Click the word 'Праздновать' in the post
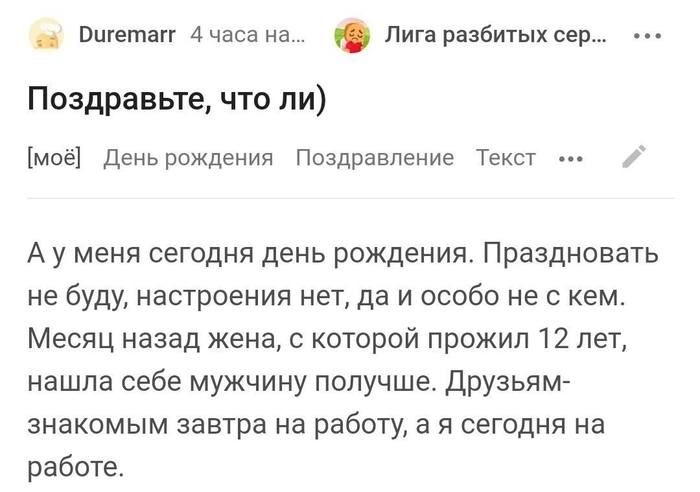Image resolution: width=700 pixels, height=492 pixels. (x=571, y=255)
